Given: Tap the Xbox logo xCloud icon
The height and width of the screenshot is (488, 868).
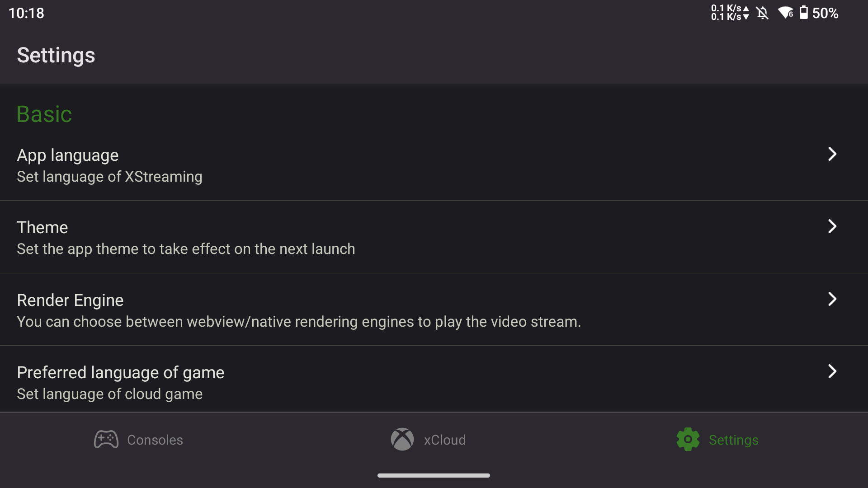Looking at the screenshot, I should tap(402, 439).
